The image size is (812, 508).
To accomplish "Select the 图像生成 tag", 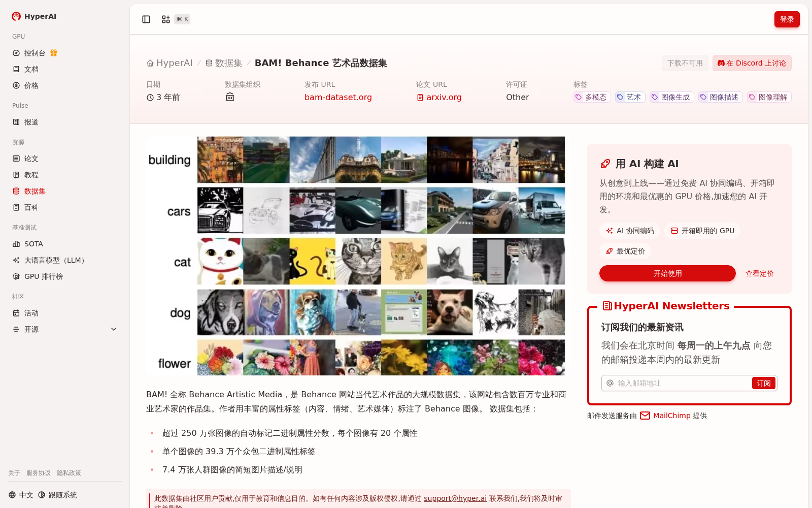I will point(671,97).
